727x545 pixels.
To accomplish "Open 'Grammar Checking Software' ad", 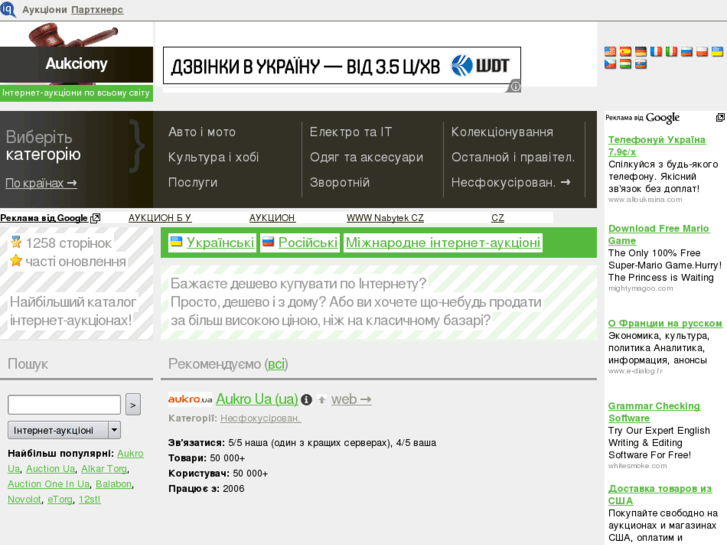I will pyautogui.click(x=654, y=412).
